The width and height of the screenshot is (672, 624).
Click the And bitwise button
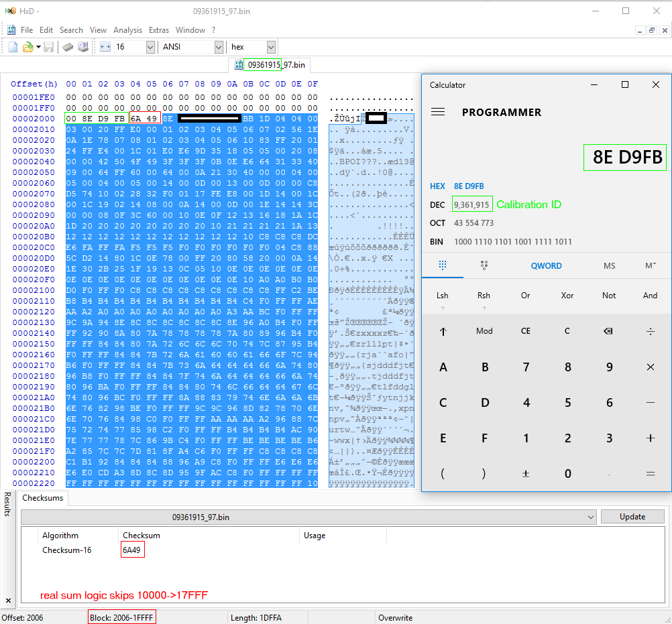650,295
